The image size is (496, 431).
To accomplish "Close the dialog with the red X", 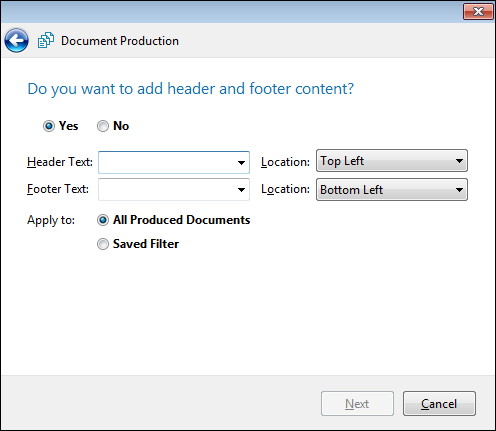I will (x=478, y=12).
